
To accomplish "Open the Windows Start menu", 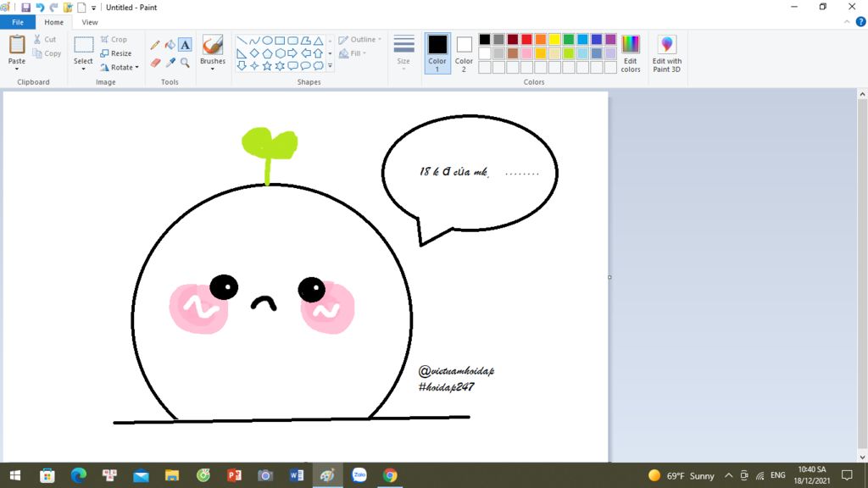I will 15,475.
